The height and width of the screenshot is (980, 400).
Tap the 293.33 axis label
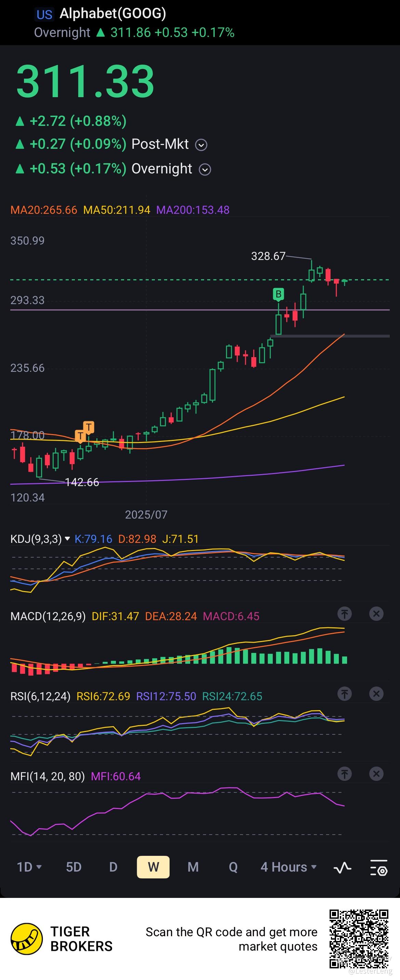click(x=27, y=300)
